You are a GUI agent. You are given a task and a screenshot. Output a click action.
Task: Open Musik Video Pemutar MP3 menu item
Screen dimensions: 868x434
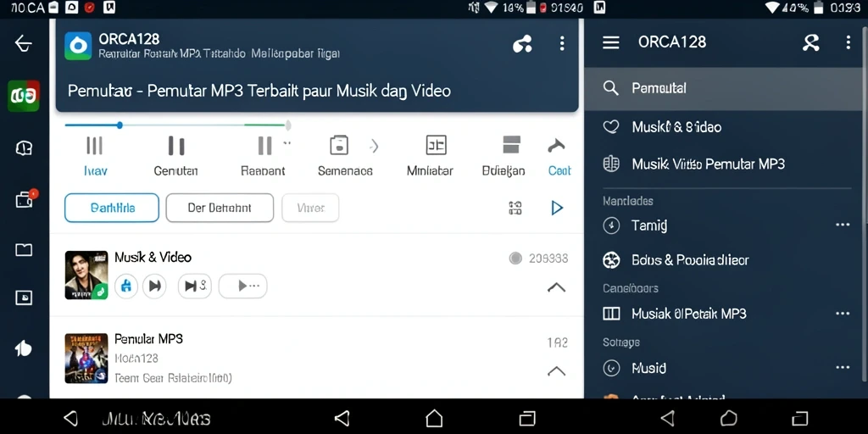[x=724, y=164]
